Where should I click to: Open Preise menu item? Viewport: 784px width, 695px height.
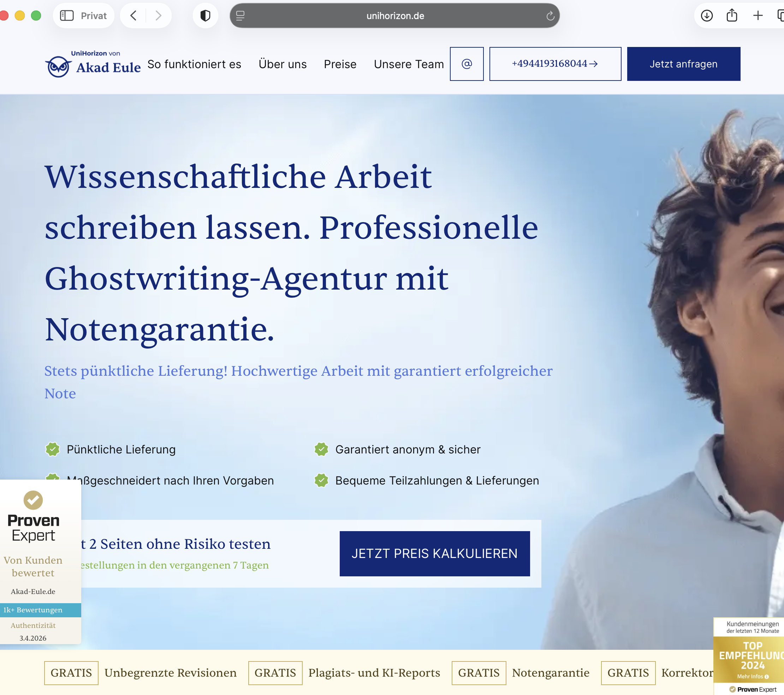coord(340,64)
